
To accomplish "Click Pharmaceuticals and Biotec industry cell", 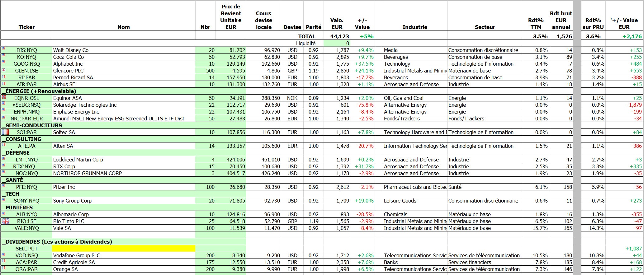I will 415,187.
